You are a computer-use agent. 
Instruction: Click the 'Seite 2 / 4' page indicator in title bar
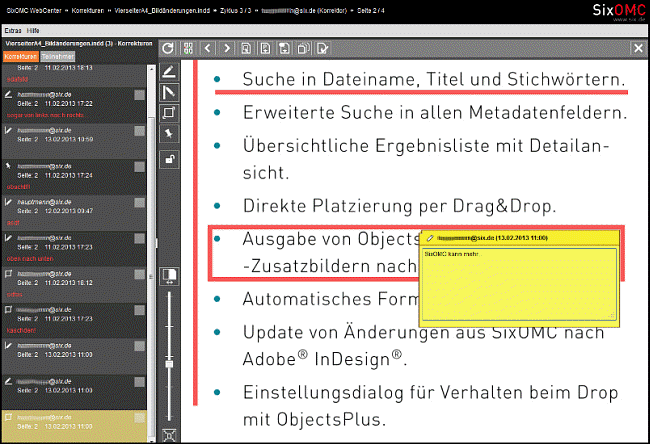(x=371, y=11)
